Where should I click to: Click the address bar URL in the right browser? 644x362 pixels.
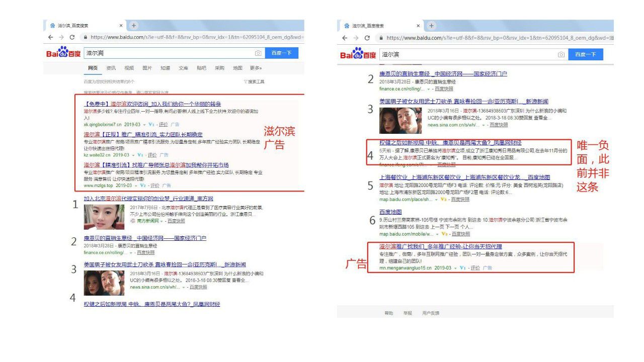point(500,38)
